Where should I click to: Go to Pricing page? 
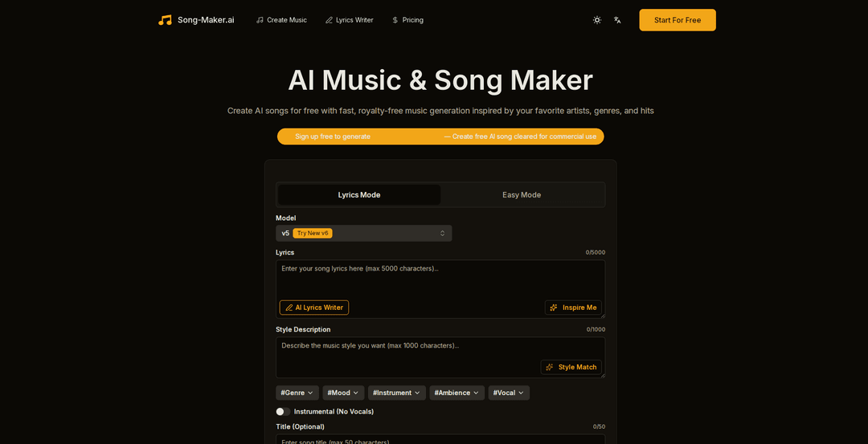pyautogui.click(x=407, y=20)
